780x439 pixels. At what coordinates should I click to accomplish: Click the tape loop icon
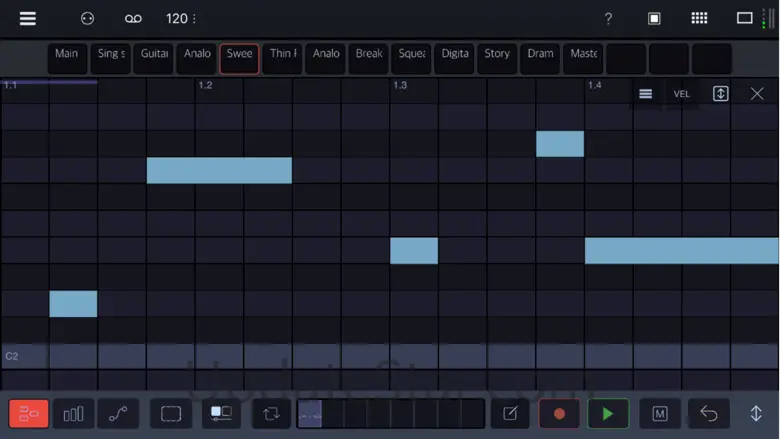pos(133,19)
